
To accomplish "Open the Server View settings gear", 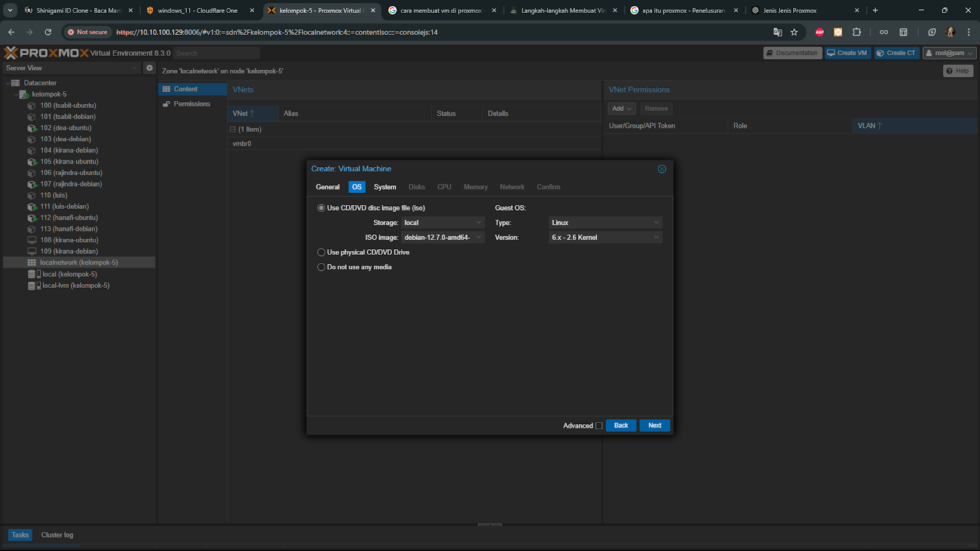I will [x=149, y=68].
